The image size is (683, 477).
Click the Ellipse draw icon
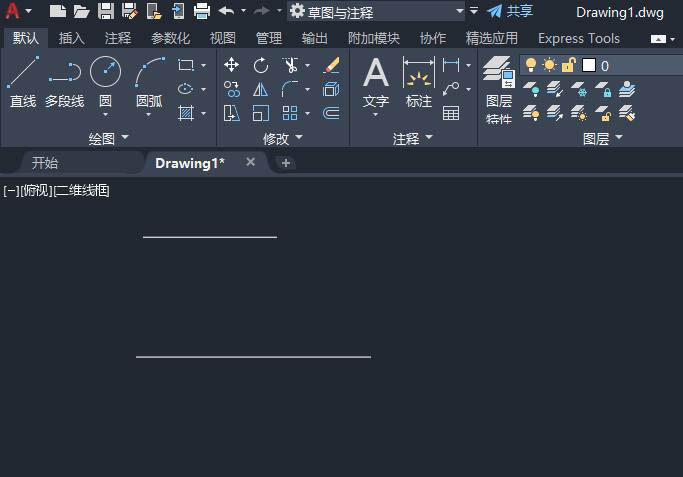(x=186, y=89)
